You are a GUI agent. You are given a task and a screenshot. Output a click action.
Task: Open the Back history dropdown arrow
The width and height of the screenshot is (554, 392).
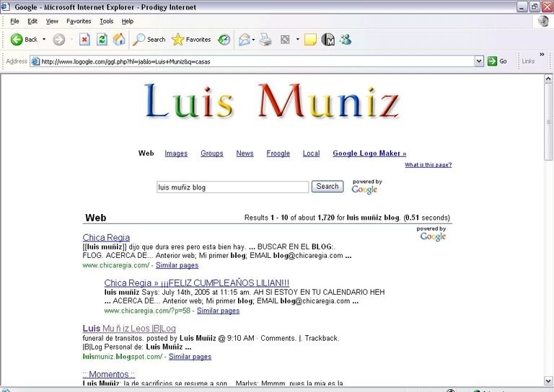(44, 39)
